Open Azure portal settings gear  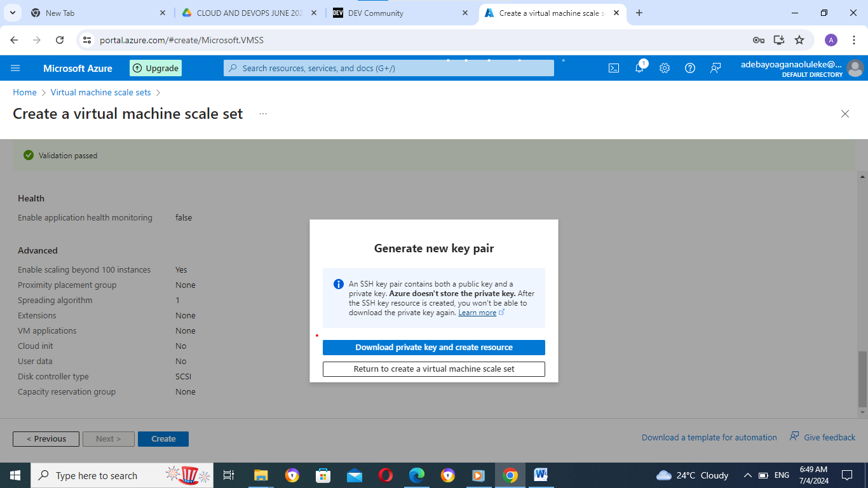[665, 68]
